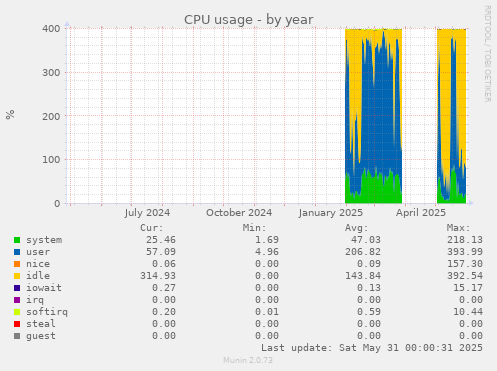Click the 300 y-axis label
Viewport: 497px width, 371px height.
coord(51,73)
